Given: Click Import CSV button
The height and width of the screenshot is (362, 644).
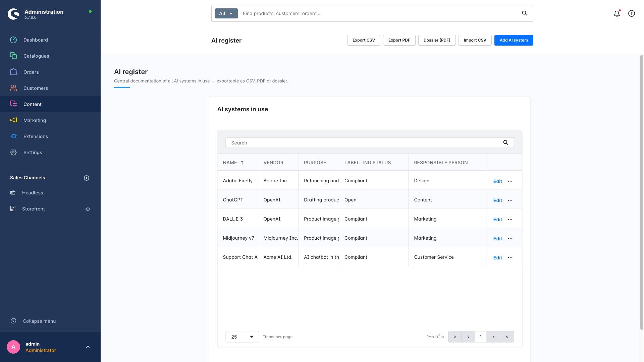Looking at the screenshot, I should (475, 40).
